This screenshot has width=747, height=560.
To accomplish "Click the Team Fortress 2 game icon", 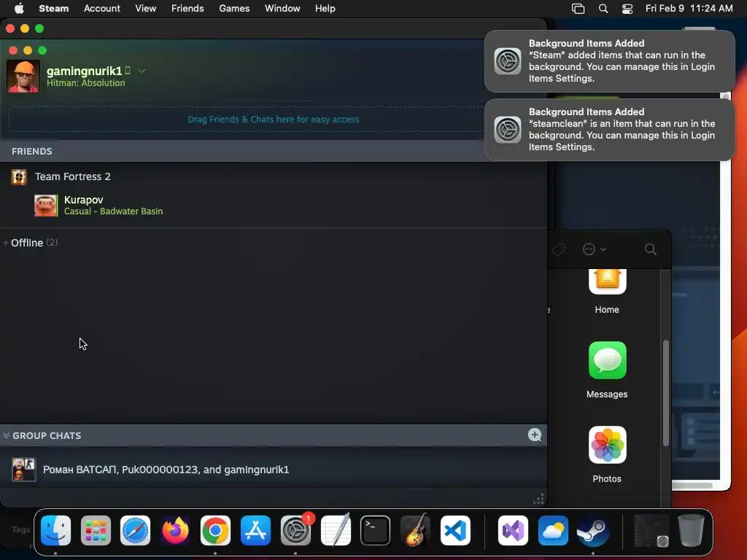I will tap(19, 176).
